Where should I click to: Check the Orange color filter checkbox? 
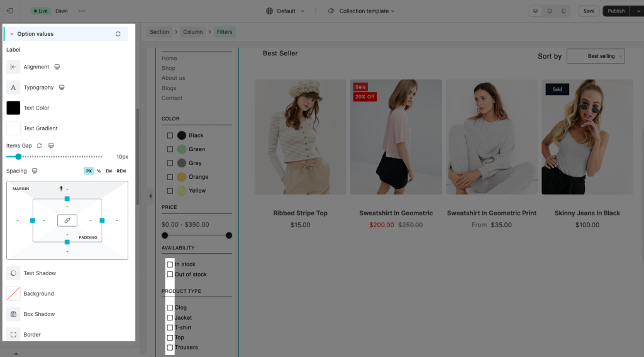point(170,178)
